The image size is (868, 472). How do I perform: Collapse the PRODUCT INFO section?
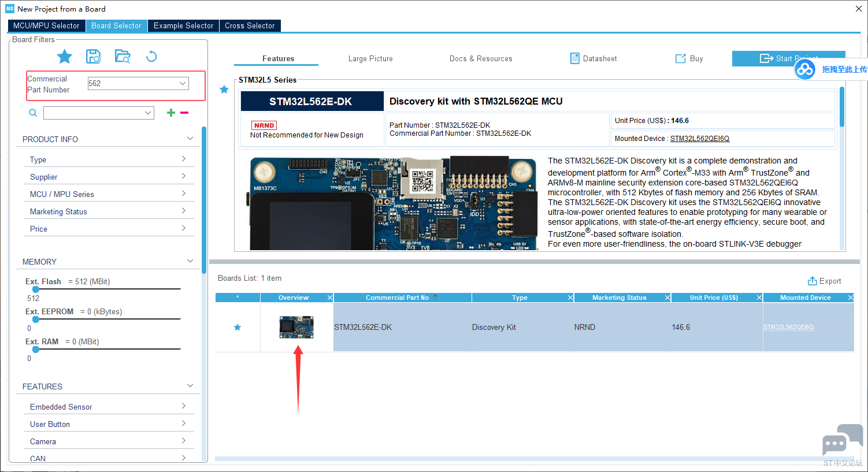[190, 139]
